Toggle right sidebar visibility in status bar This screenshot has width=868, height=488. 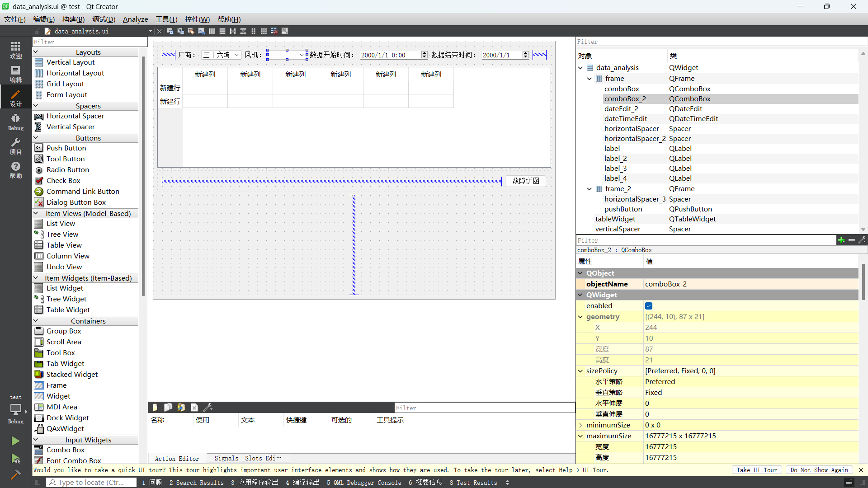pos(863,483)
